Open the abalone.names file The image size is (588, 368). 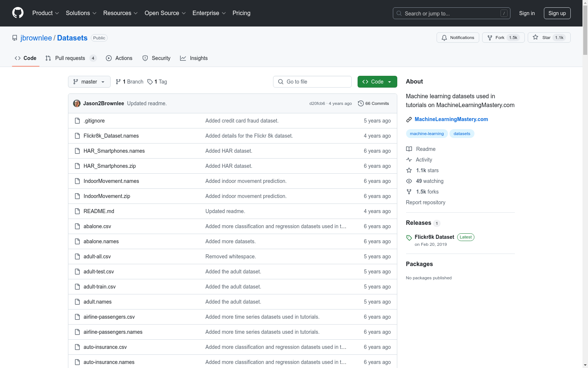coord(101,241)
